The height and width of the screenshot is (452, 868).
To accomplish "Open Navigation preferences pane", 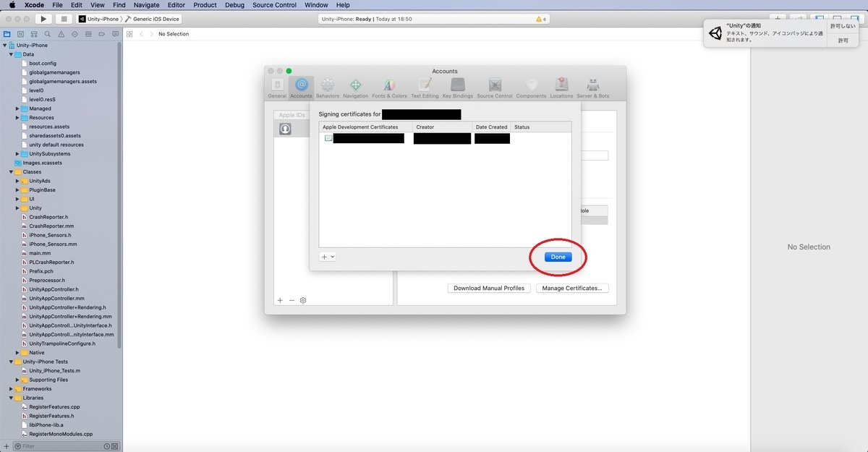I will click(x=355, y=88).
